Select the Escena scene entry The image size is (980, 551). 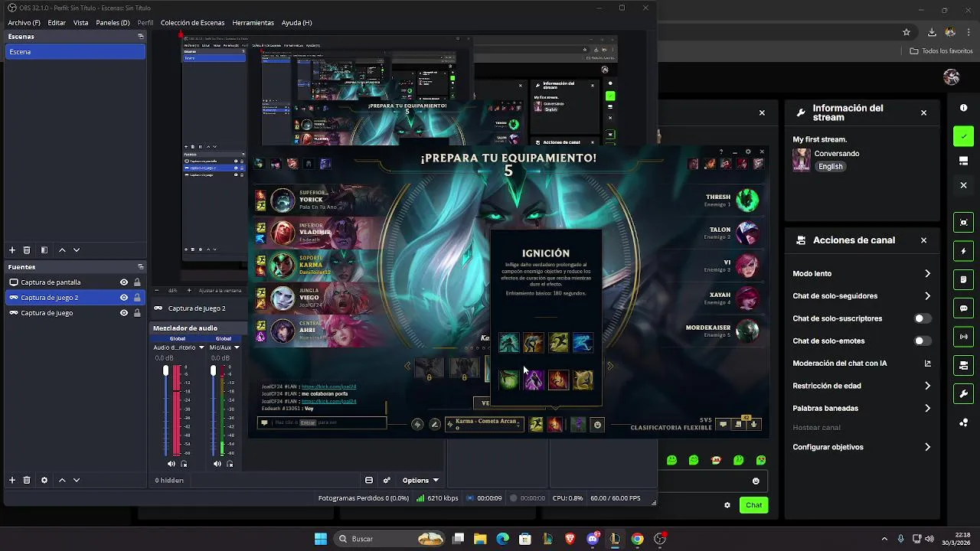pyautogui.click(x=75, y=52)
